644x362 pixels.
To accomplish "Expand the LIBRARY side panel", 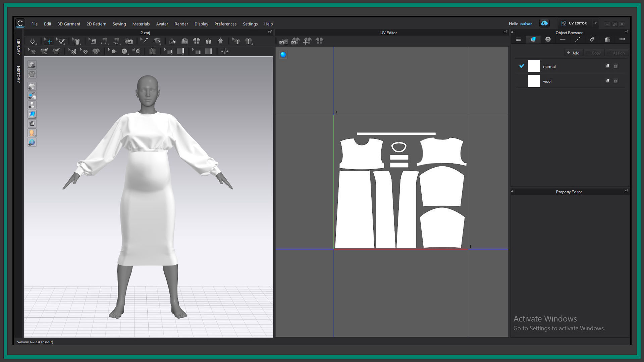I will [18, 47].
